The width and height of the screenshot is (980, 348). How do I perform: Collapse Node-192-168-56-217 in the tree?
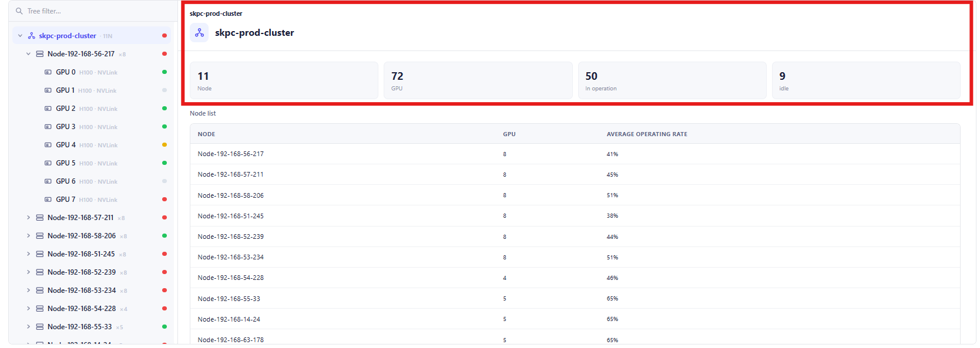pyautogui.click(x=28, y=54)
